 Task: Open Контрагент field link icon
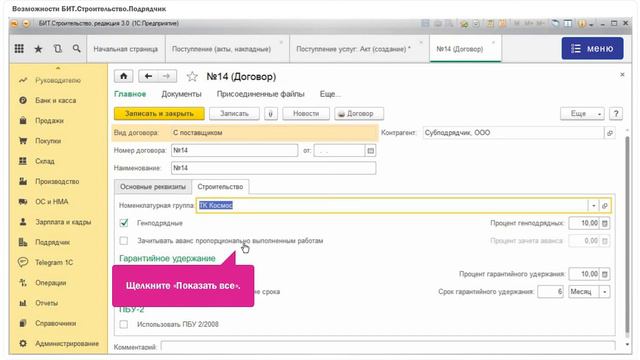(610, 133)
